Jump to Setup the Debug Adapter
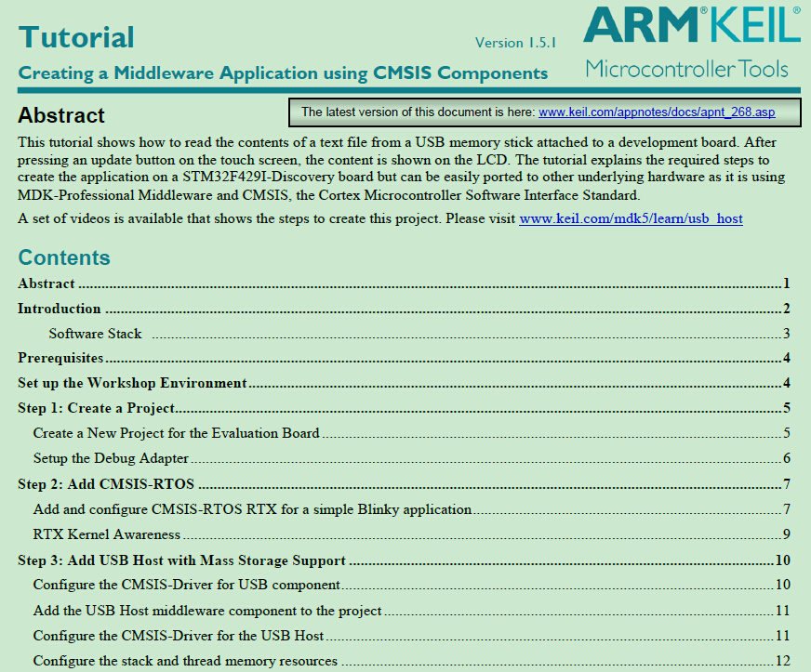Screen dimensions: 811x672 pos(412,458)
